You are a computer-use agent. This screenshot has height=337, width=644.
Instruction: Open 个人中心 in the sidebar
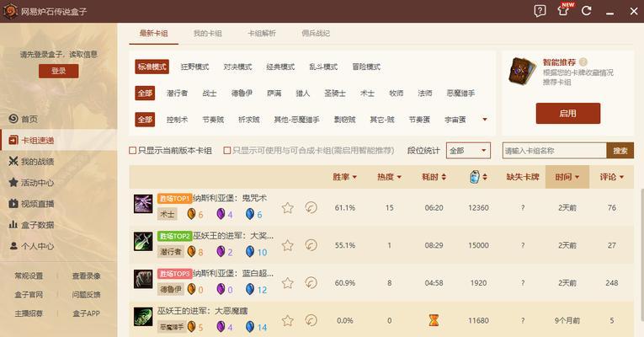pos(31,246)
